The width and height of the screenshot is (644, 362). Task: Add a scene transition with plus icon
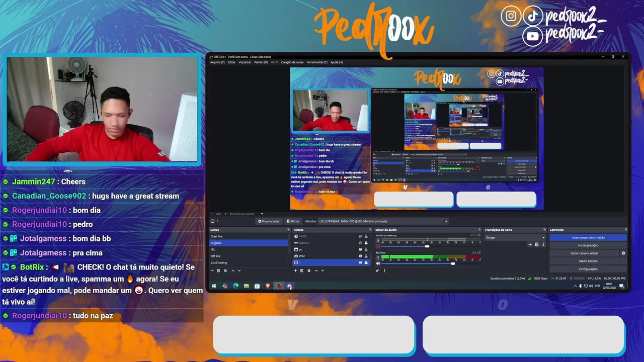click(530, 244)
